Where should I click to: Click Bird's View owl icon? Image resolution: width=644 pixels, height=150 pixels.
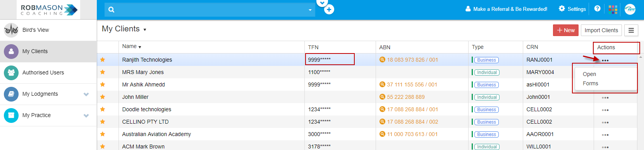pyautogui.click(x=11, y=30)
